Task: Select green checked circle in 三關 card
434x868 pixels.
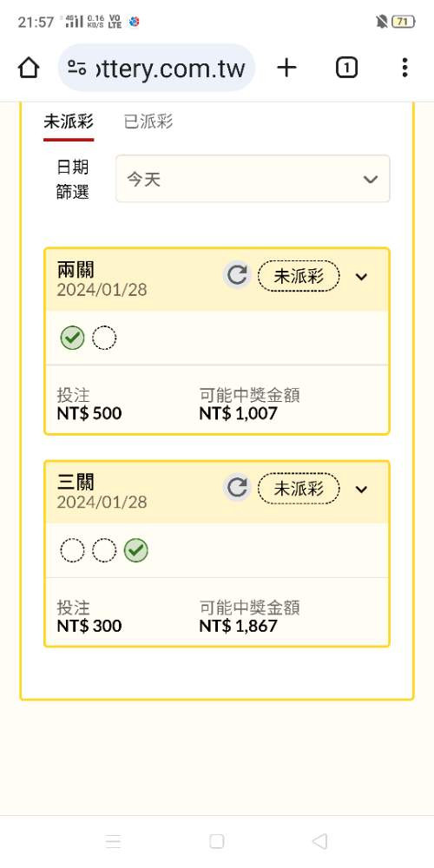Action: click(135, 551)
